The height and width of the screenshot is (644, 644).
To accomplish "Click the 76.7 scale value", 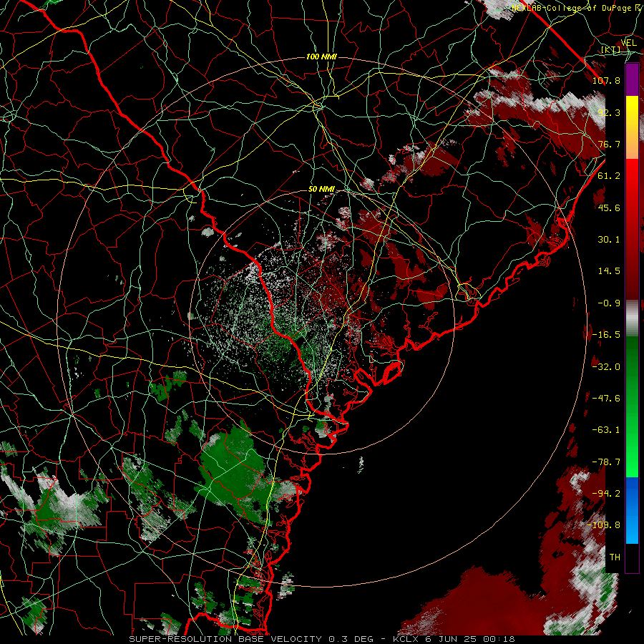I will click(x=609, y=144).
